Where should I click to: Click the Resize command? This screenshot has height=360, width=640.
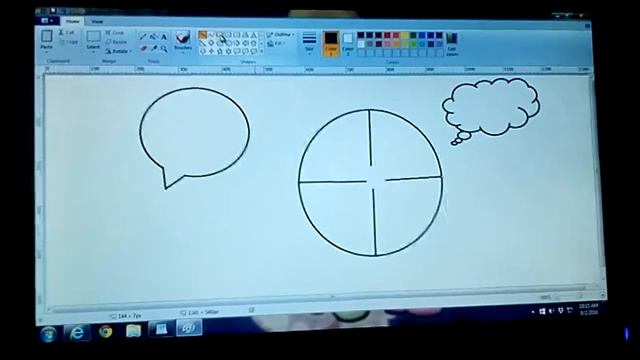pyautogui.click(x=116, y=42)
